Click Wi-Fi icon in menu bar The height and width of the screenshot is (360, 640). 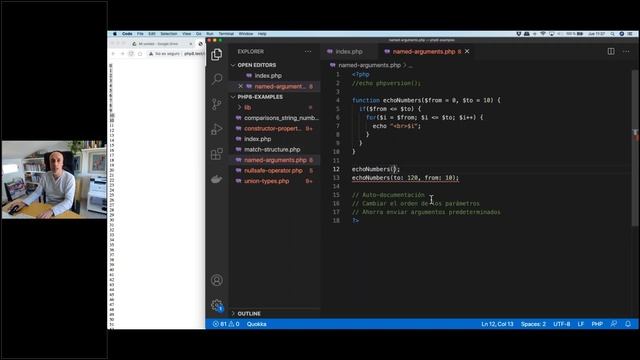tap(543, 34)
